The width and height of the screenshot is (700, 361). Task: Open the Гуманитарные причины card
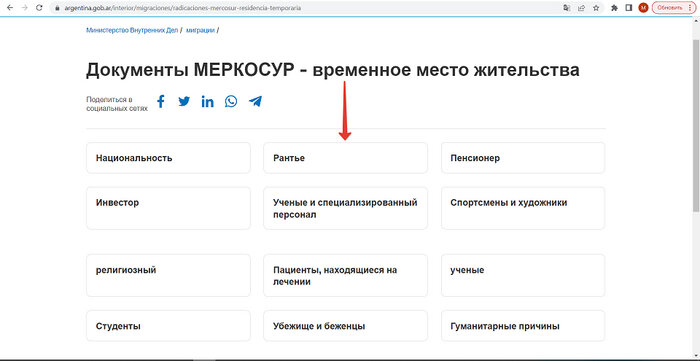point(523,326)
